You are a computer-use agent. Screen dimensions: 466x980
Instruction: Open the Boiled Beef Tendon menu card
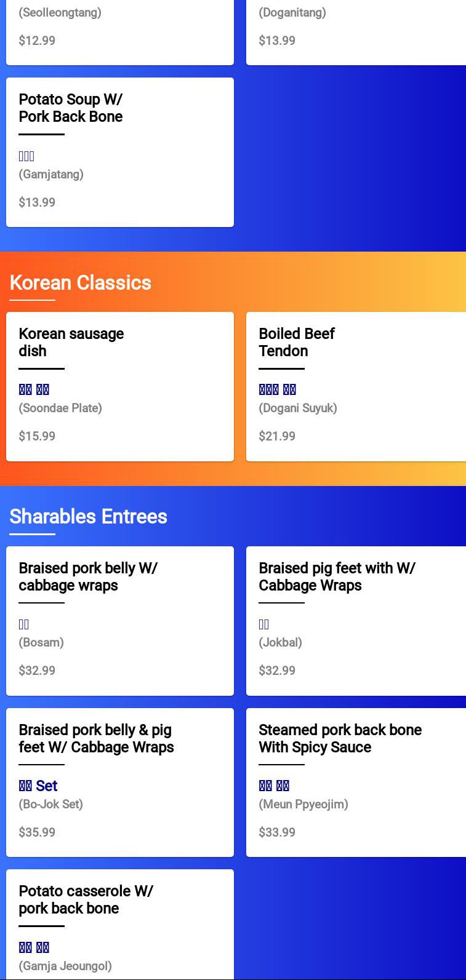point(356,386)
